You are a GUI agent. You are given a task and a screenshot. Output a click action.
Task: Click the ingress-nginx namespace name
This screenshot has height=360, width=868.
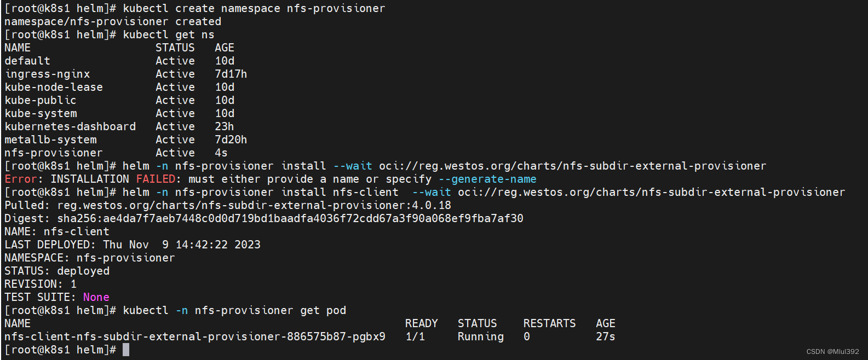(x=47, y=74)
